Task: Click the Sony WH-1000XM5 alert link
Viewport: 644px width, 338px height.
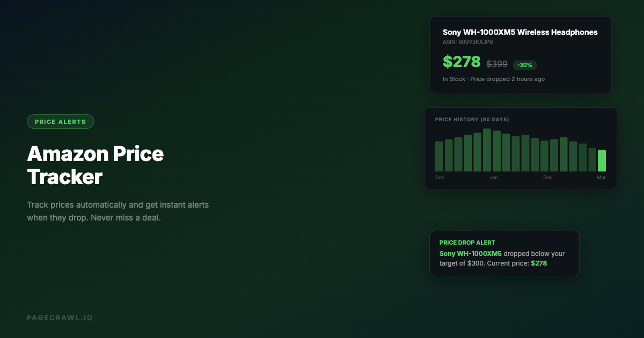Action: point(471,253)
